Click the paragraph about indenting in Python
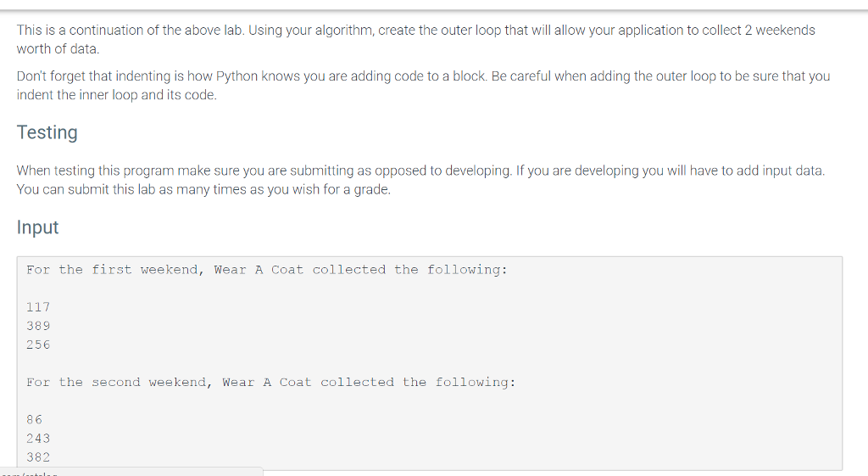This screenshot has height=476, width=868. click(423, 76)
